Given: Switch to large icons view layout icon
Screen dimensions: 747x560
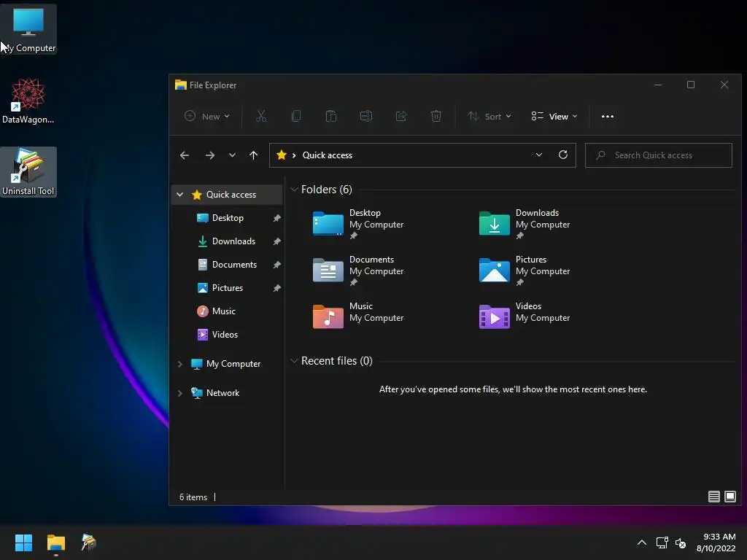Looking at the screenshot, I should coord(729,497).
